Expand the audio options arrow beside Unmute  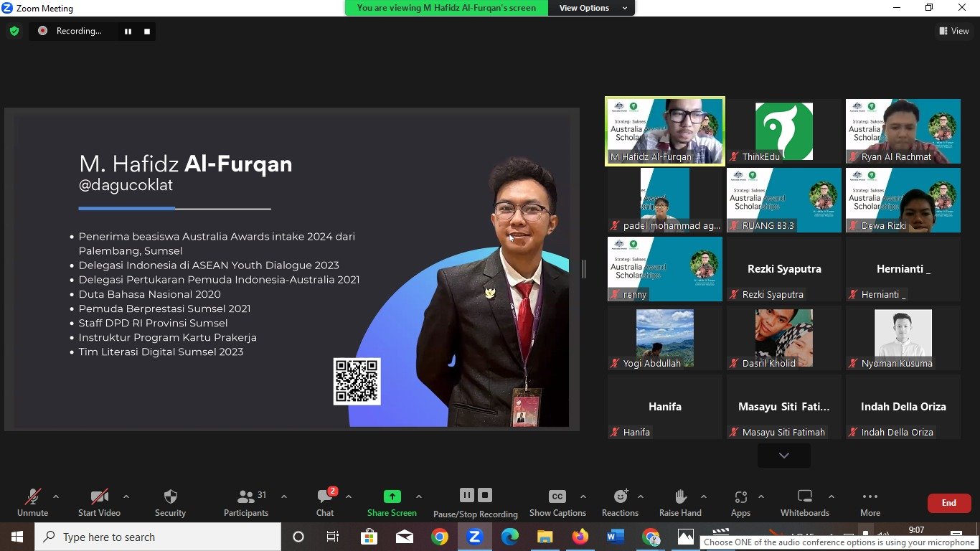(56, 496)
